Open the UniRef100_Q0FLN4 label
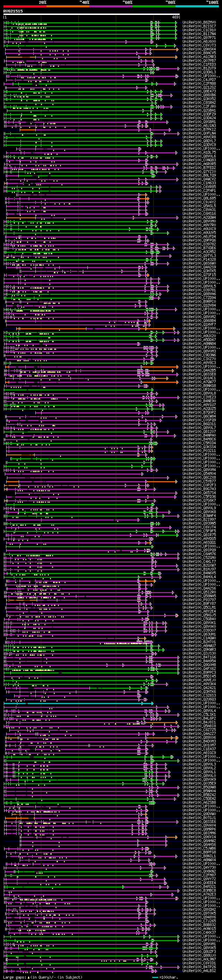This screenshot has width=222, height=980. click(x=199, y=133)
